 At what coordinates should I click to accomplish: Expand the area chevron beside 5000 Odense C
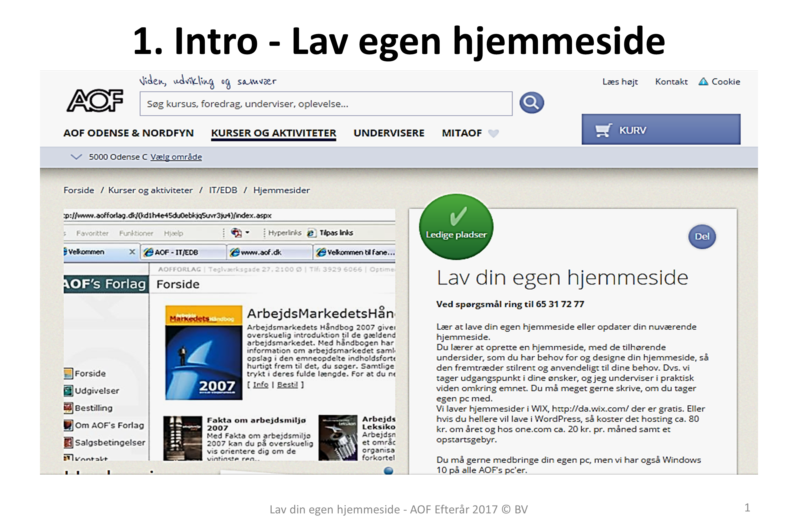click(x=76, y=157)
